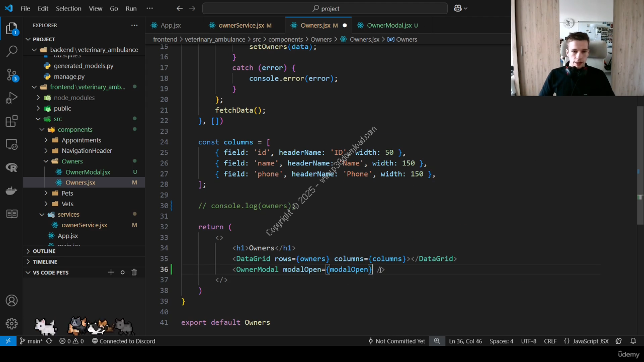Viewport: 644px width, 362px height.
Task: Open manage.py in the Explorer tree
Action: click(x=69, y=76)
